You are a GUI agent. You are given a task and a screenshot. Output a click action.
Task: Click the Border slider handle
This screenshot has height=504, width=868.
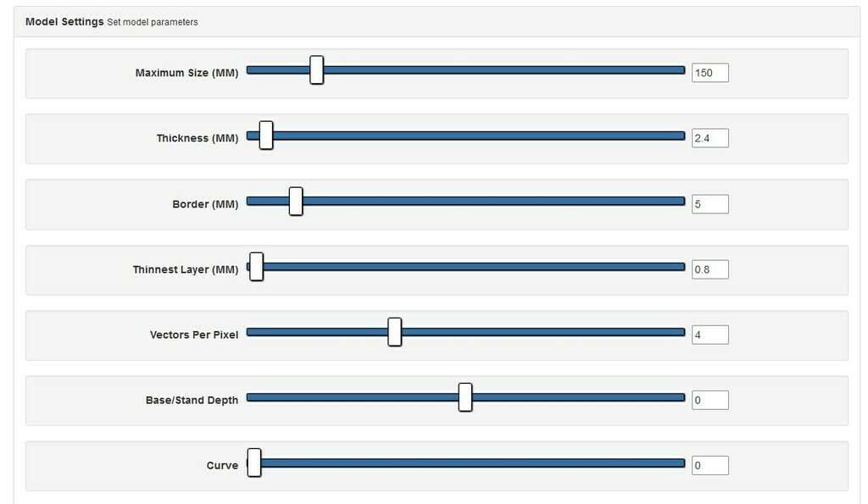(x=296, y=201)
